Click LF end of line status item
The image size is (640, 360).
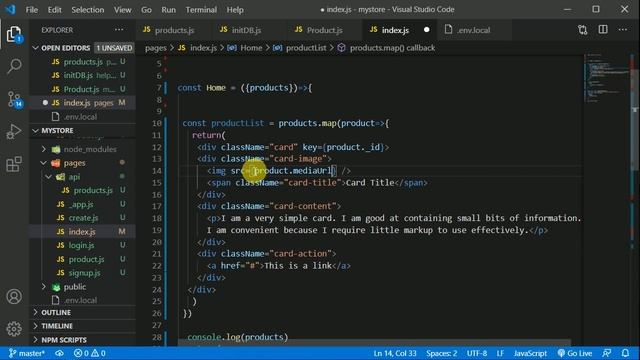(500, 353)
